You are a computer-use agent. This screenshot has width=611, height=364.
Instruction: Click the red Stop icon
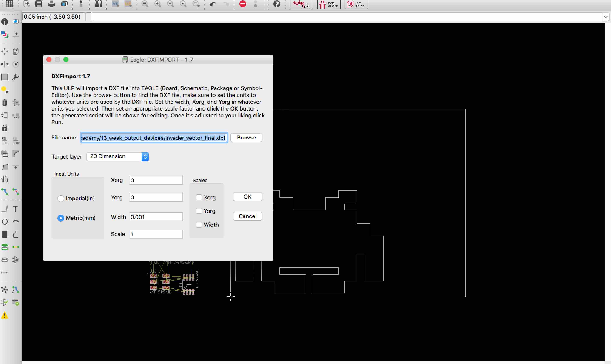243,4
